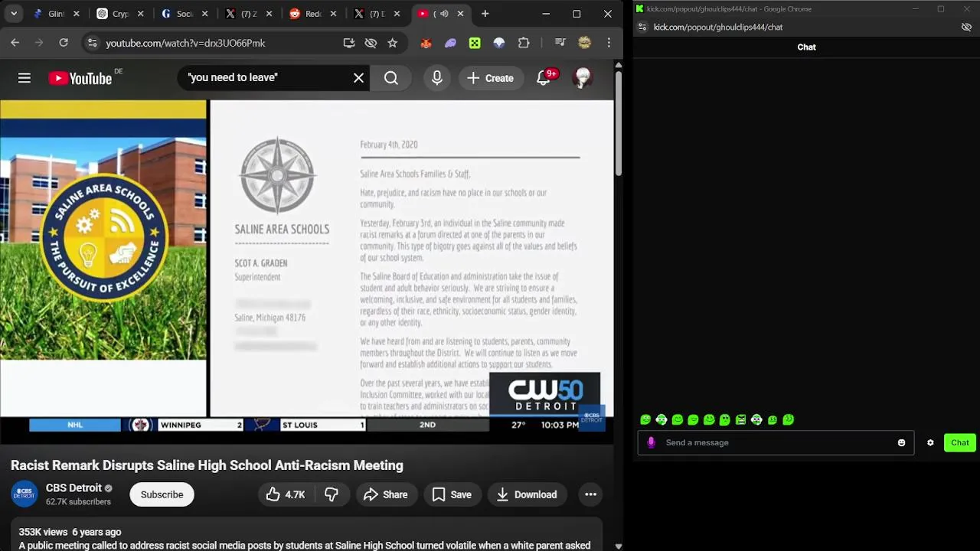Open site settings icon in Kick popout
The image size is (980, 551).
[642, 27]
